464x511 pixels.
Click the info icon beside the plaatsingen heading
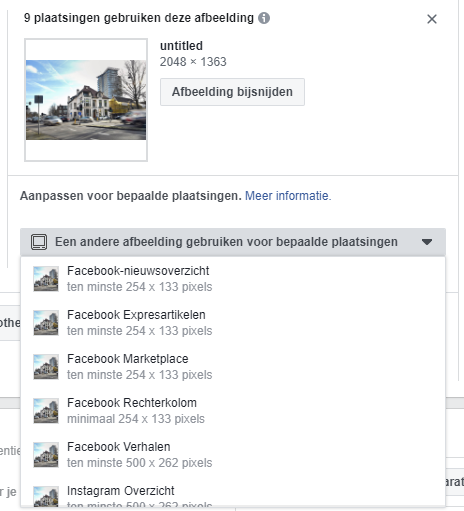264,18
